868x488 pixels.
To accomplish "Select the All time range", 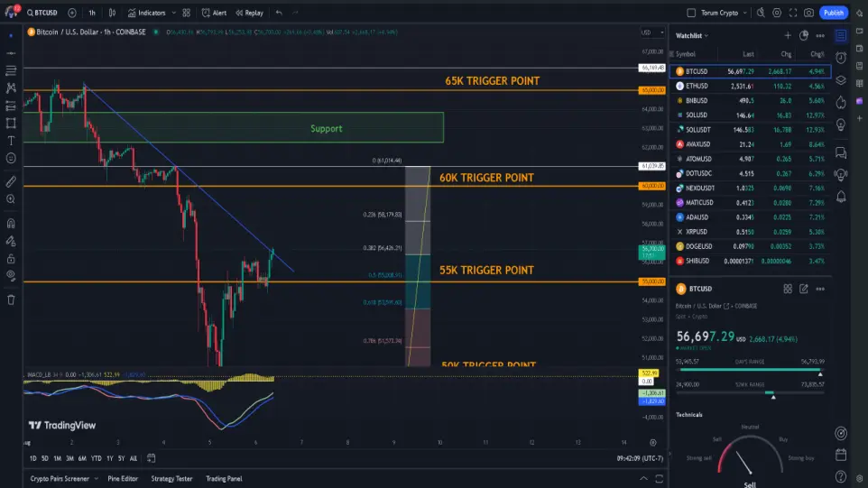I will (x=133, y=458).
